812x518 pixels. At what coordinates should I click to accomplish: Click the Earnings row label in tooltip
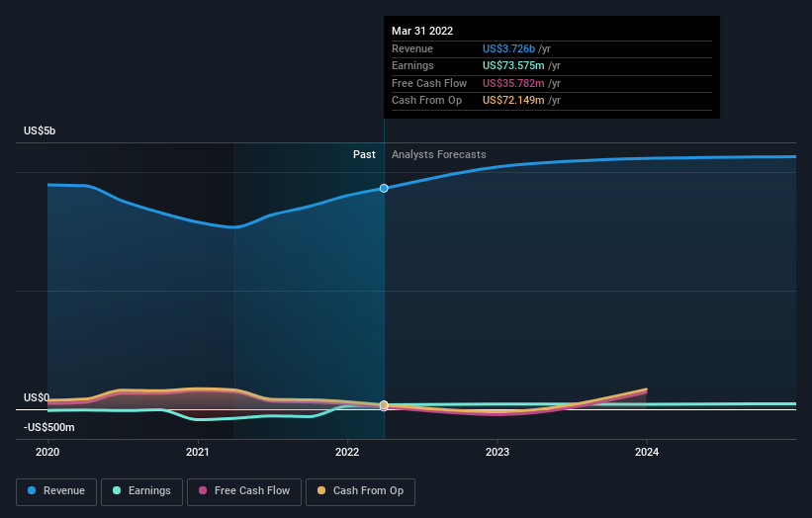[412, 65]
